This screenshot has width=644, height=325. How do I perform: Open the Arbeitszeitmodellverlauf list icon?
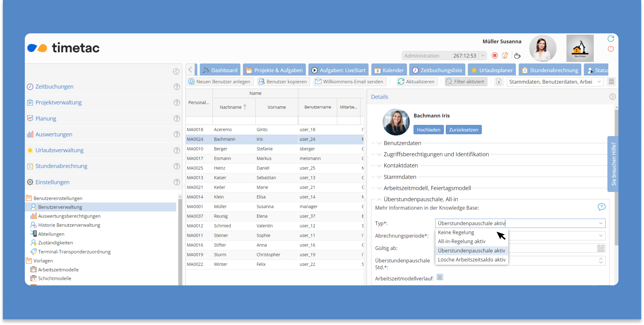(440, 277)
